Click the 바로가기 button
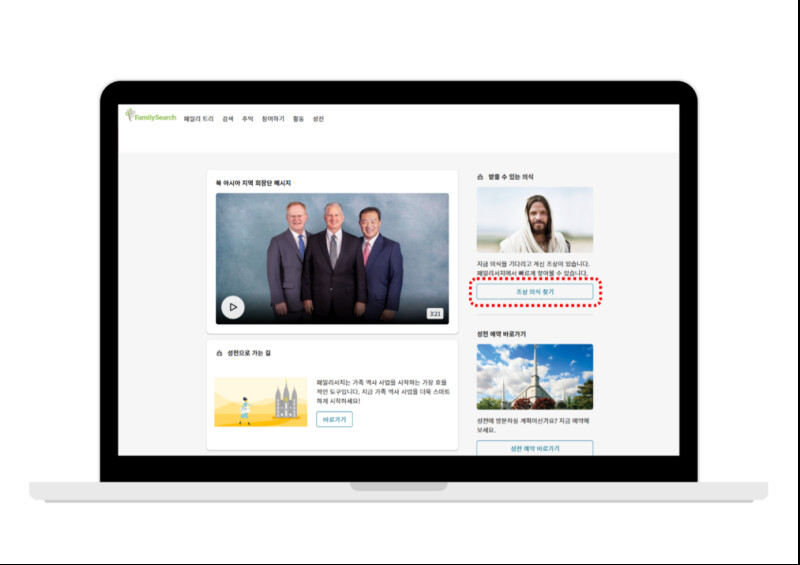This screenshot has width=800, height=565. point(334,420)
